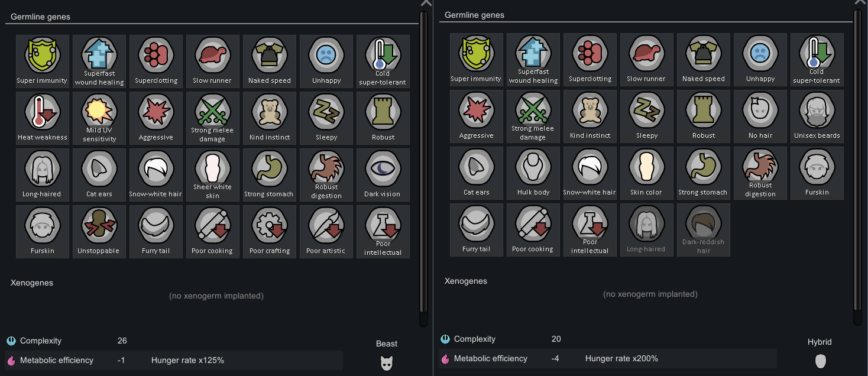Select the greyed-out Dark-reddish hair gene
The width and height of the screenshot is (868, 376).
(x=704, y=230)
